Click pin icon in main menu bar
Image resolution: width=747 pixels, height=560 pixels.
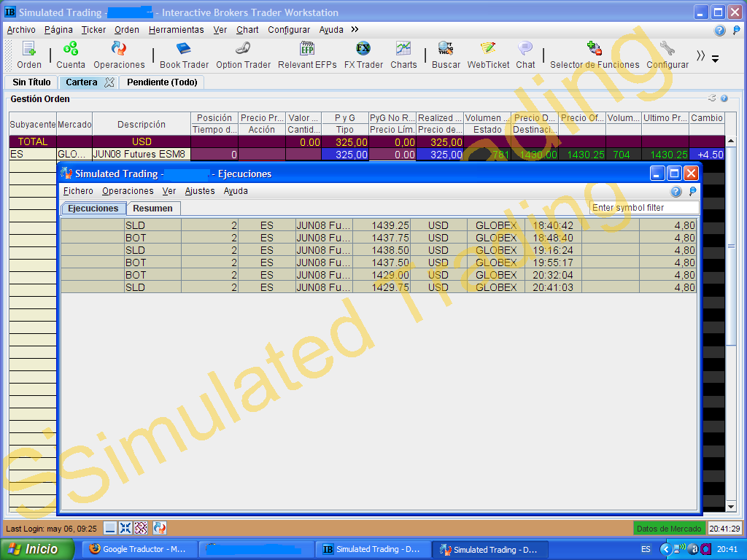coord(737,31)
